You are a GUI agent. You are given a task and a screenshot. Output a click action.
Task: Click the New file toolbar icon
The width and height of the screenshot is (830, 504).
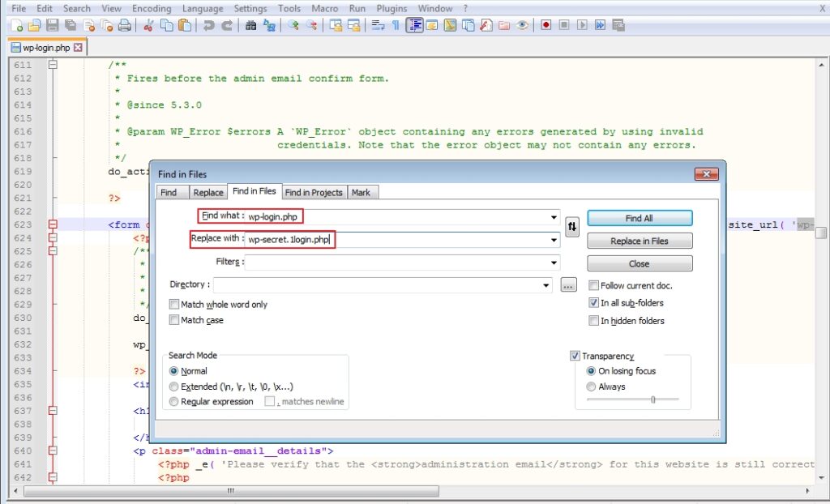(16, 25)
